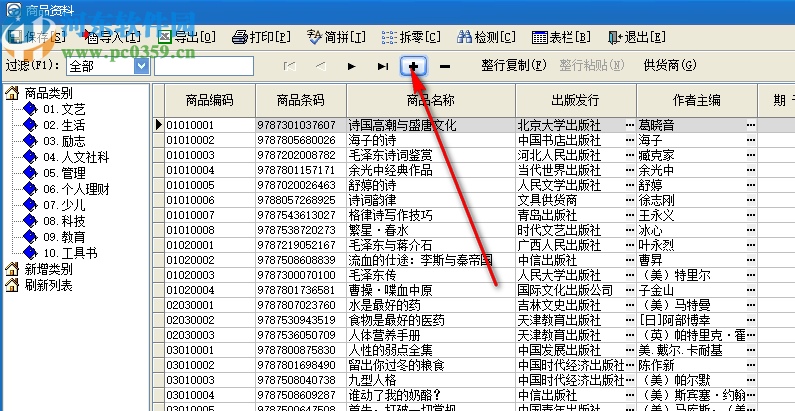Screen dimensions: 795x411
Task: Click the Save [S] toolbar button
Action: pyautogui.click(x=38, y=37)
